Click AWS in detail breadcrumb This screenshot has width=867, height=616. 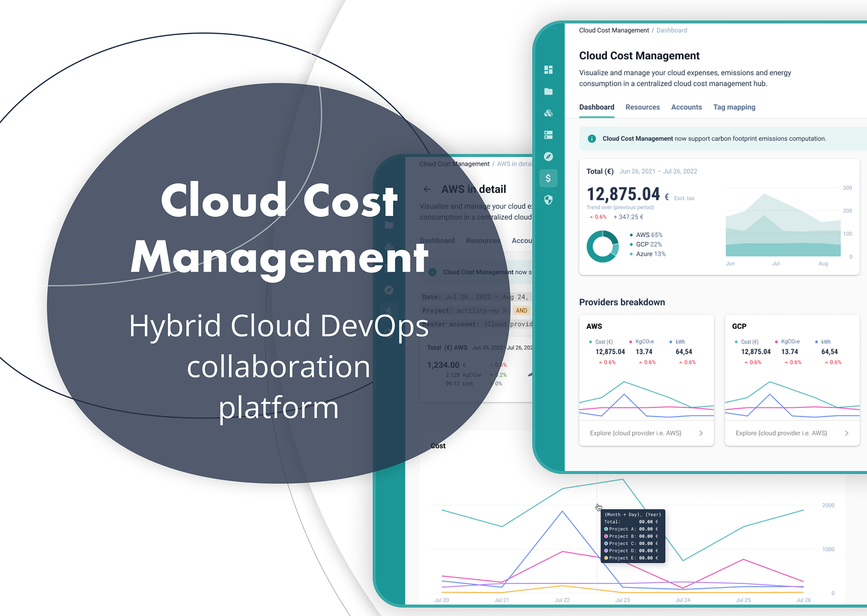[x=515, y=164]
